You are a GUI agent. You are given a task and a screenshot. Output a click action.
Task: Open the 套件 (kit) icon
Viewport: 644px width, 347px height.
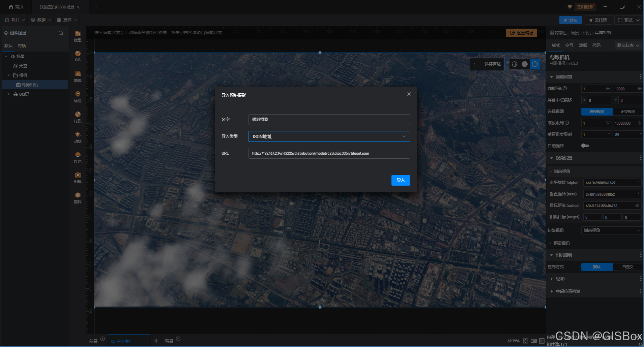78,198
